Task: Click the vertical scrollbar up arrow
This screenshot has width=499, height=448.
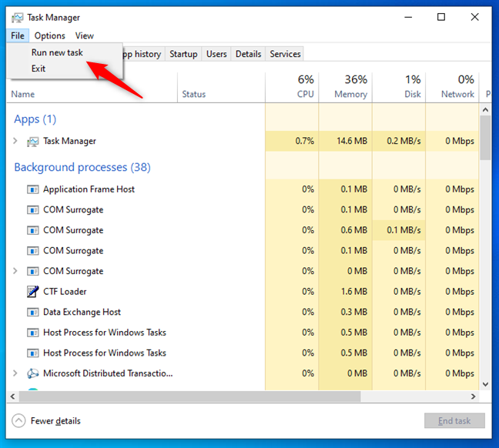Action: click(x=485, y=110)
